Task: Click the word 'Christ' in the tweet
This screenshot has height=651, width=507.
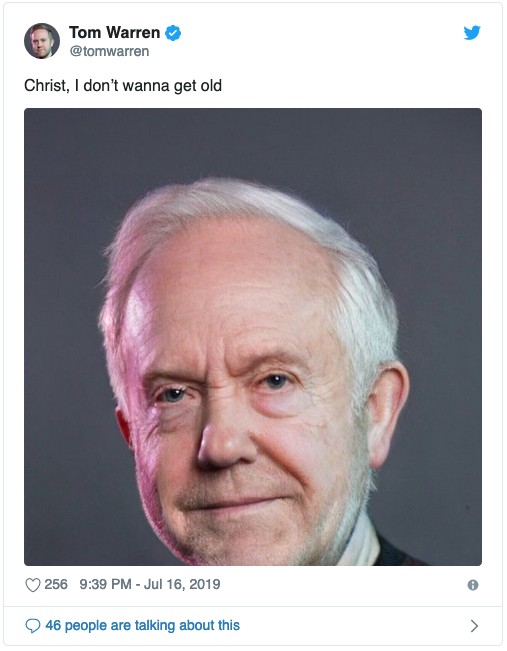Action: click(44, 86)
